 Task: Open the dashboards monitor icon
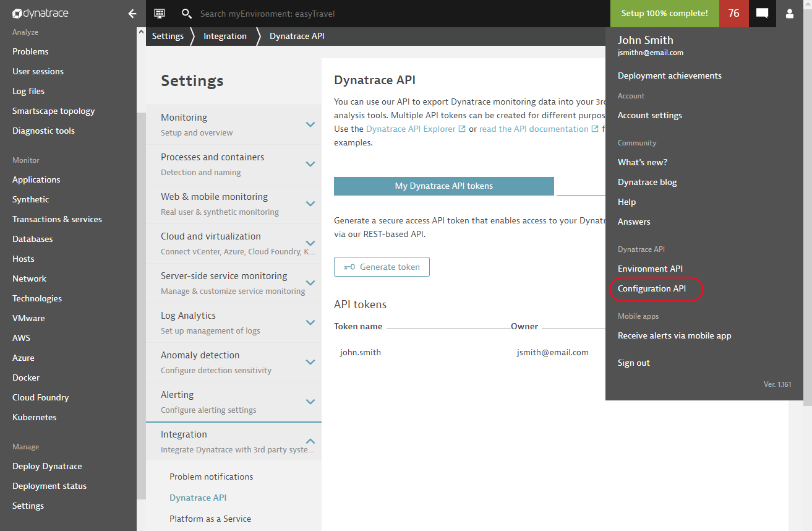[160, 13]
